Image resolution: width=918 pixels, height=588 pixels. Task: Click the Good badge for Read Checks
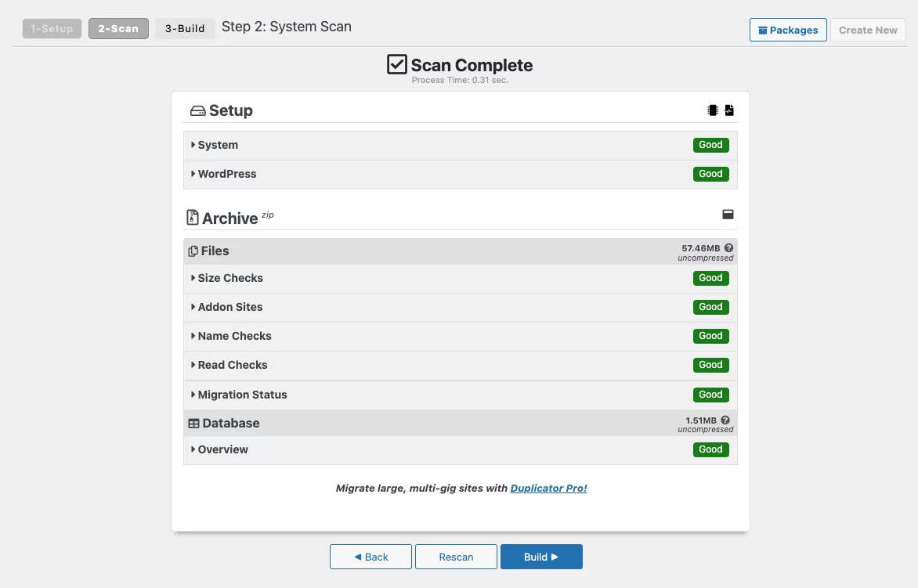(x=710, y=365)
